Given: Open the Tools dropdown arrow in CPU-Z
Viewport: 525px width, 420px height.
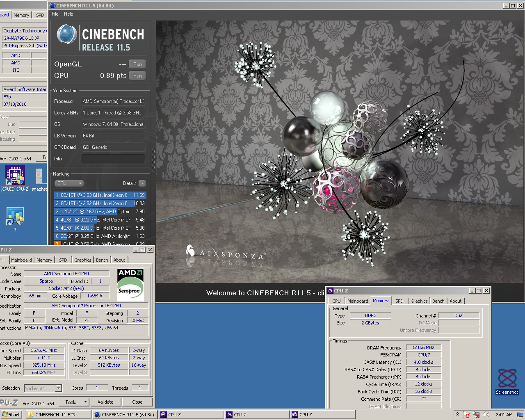Looking at the screenshot, I should (85, 402).
